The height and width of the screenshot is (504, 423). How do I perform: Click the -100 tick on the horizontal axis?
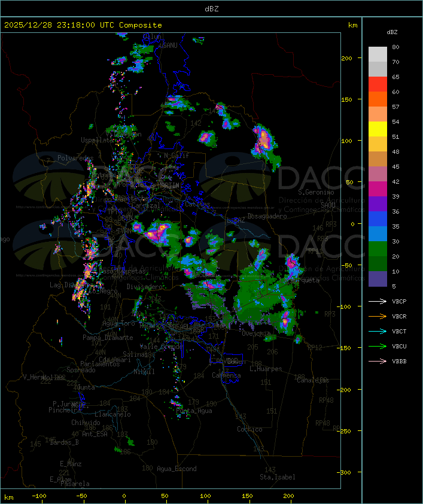39,496
